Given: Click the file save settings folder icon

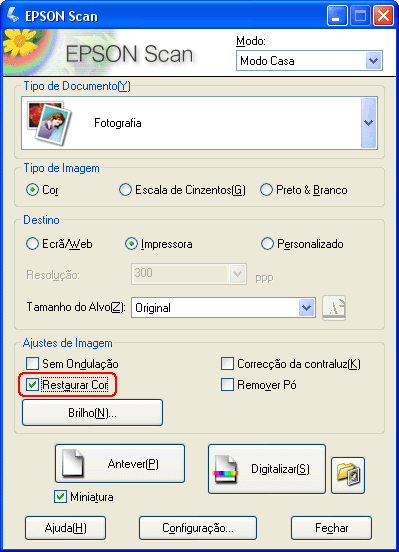Looking at the screenshot, I should 348,475.
